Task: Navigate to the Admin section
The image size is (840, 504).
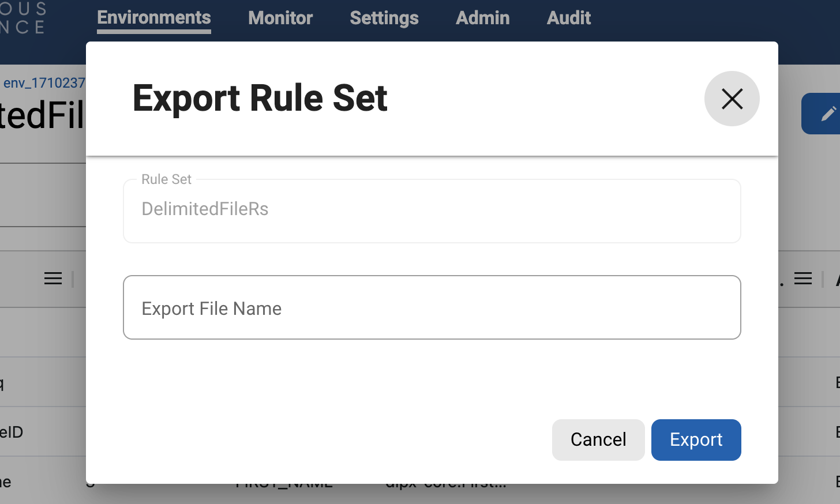Action: 482,18
